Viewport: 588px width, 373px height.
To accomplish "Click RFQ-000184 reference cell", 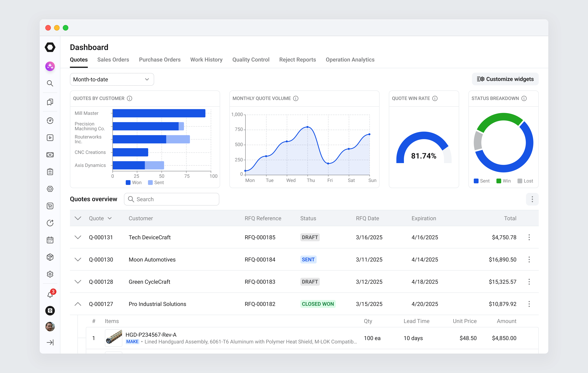I will pos(260,260).
